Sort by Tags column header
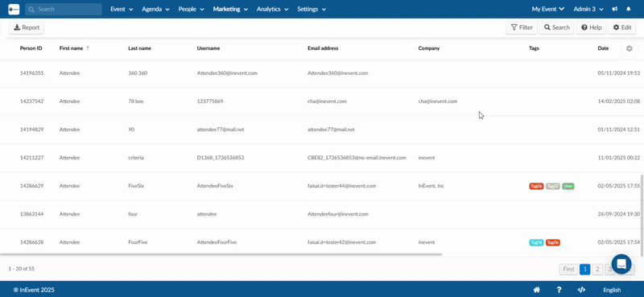This screenshot has width=644, height=297. click(x=534, y=48)
